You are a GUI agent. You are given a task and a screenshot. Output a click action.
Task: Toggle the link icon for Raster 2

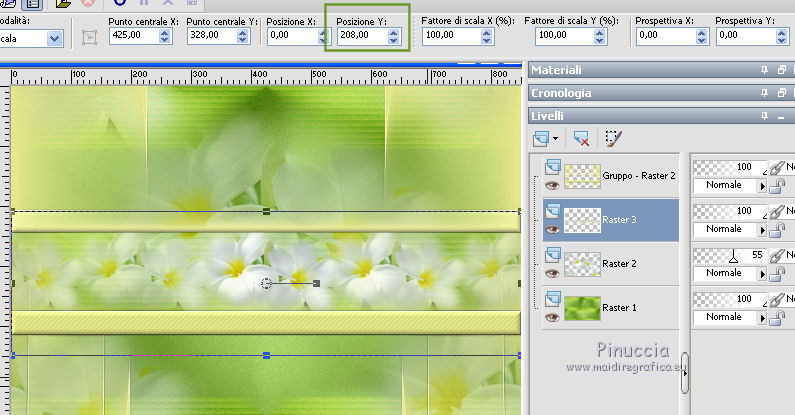pos(777,256)
